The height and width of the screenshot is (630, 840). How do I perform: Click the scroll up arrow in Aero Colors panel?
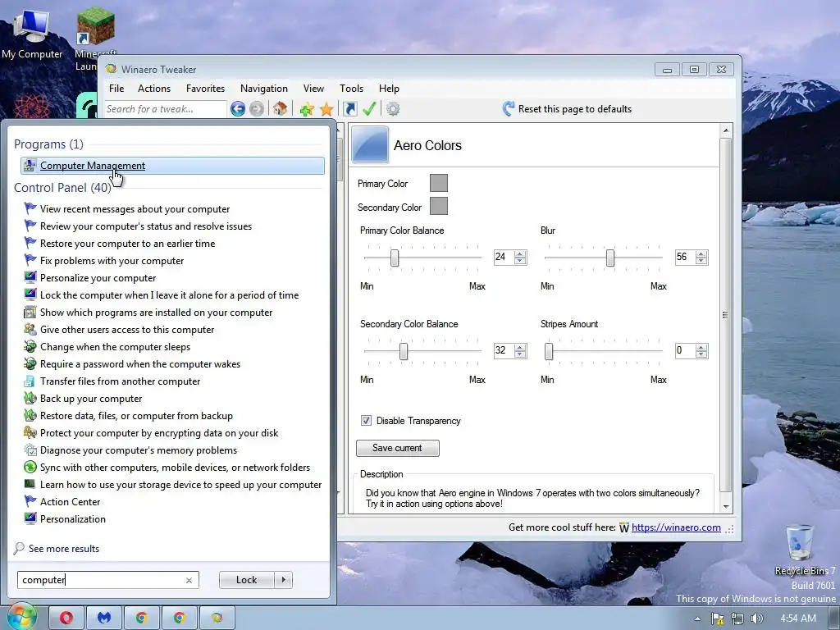(x=726, y=130)
